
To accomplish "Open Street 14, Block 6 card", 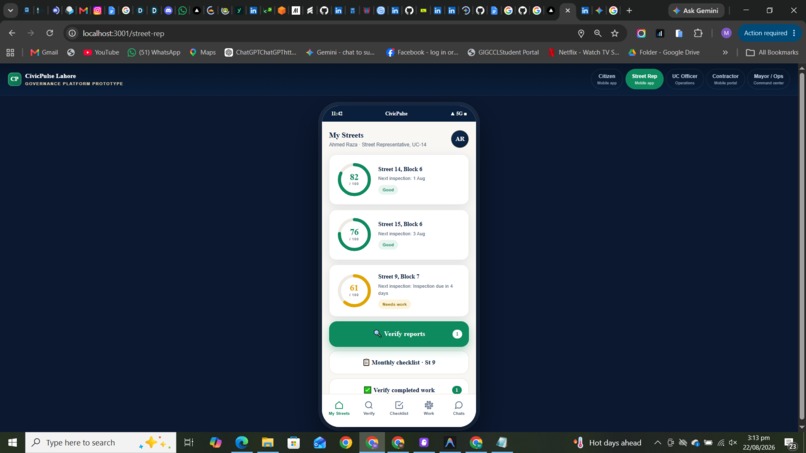I will [399, 179].
